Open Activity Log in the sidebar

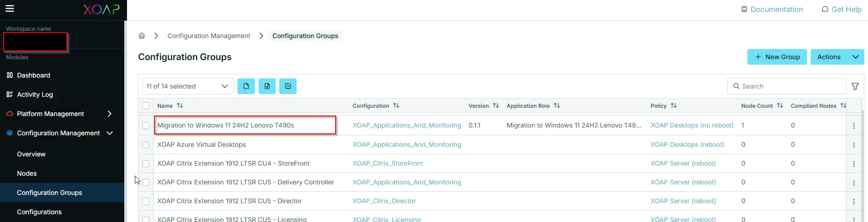click(35, 94)
